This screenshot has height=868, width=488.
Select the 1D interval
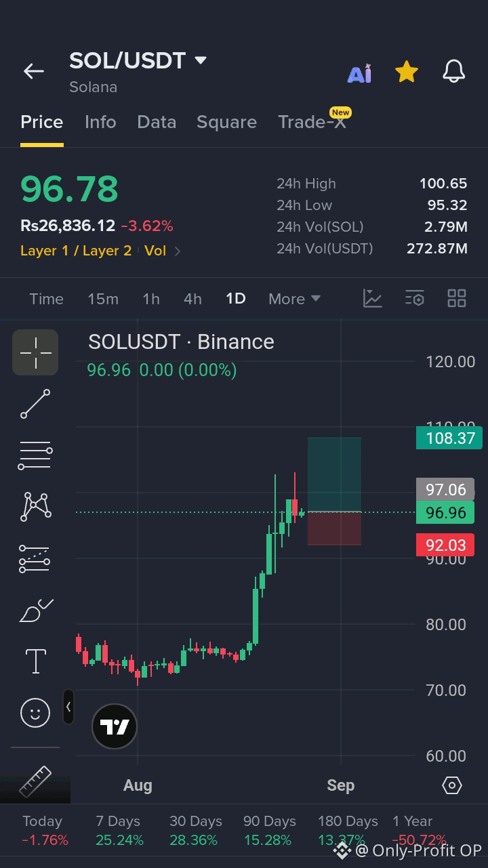[x=236, y=299]
